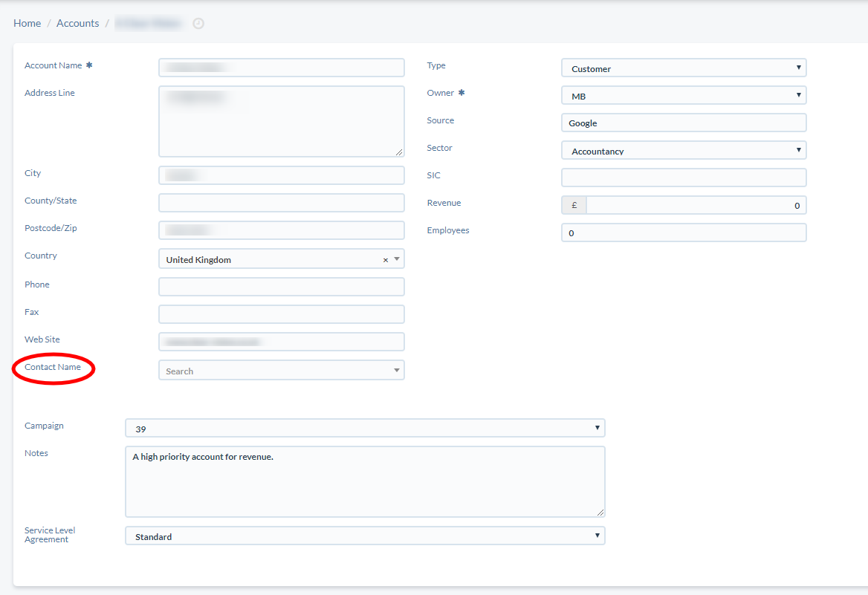This screenshot has width=868, height=595.
Task: Click the Web Site input field
Action: 281,342
